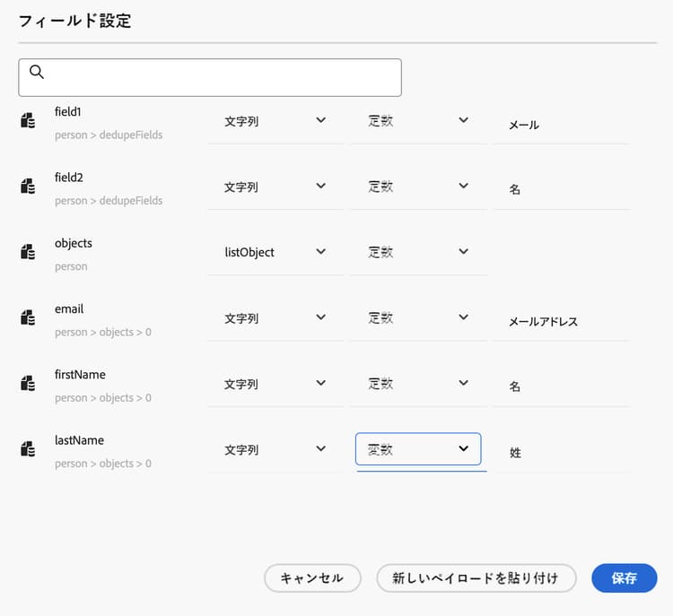Click the search magnifier icon
The width and height of the screenshot is (673, 616).
(37, 73)
